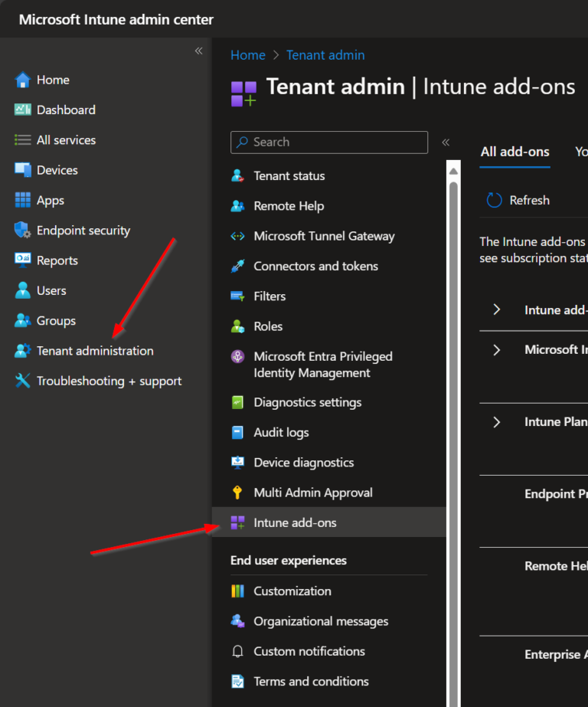
Task: Open the Devices section from the sidebar
Action: point(52,169)
